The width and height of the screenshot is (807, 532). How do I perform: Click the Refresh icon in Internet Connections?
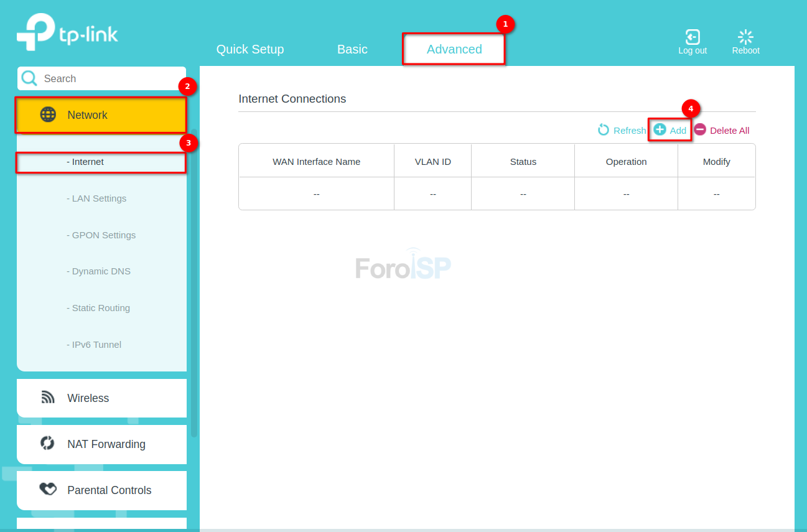click(603, 130)
